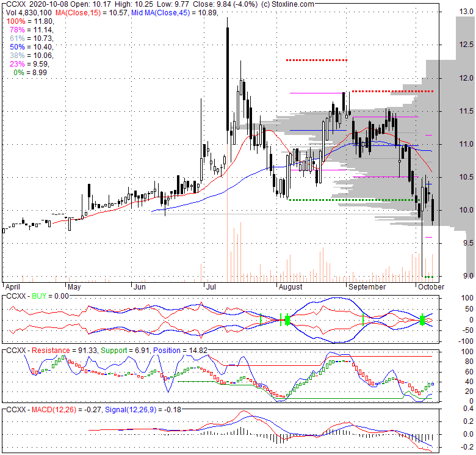Click the red dotted resistance line near 11.8
The width and height of the screenshot is (476, 455).
392,91
